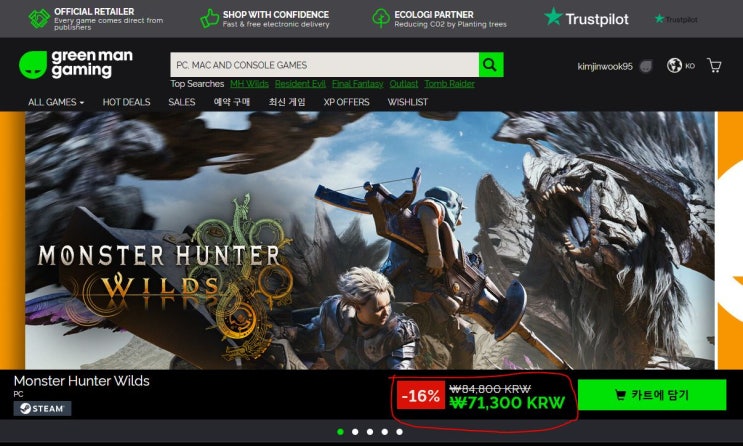The image size is (743, 446).
Task: Click the Outlast top search link
Action: 404,84
